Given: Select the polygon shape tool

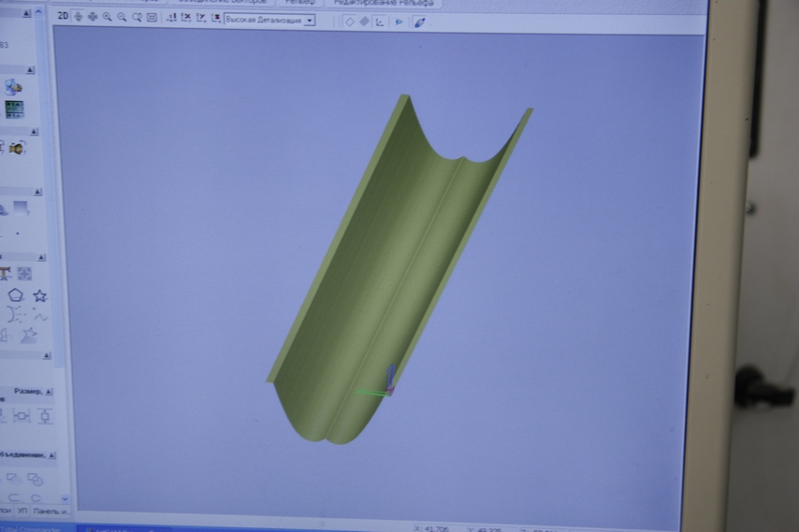Looking at the screenshot, I should [x=16, y=295].
